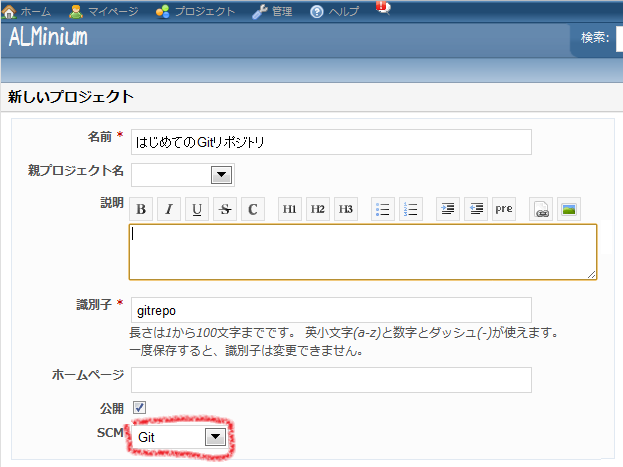Click the ホームページ homepage input field
Viewport: 623px width, 467px height.
pos(331,380)
